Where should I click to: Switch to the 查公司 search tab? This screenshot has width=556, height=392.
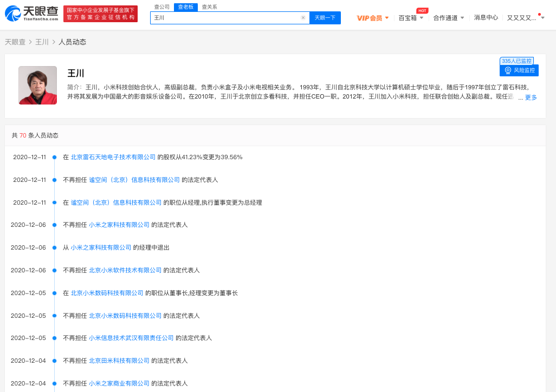(x=162, y=7)
